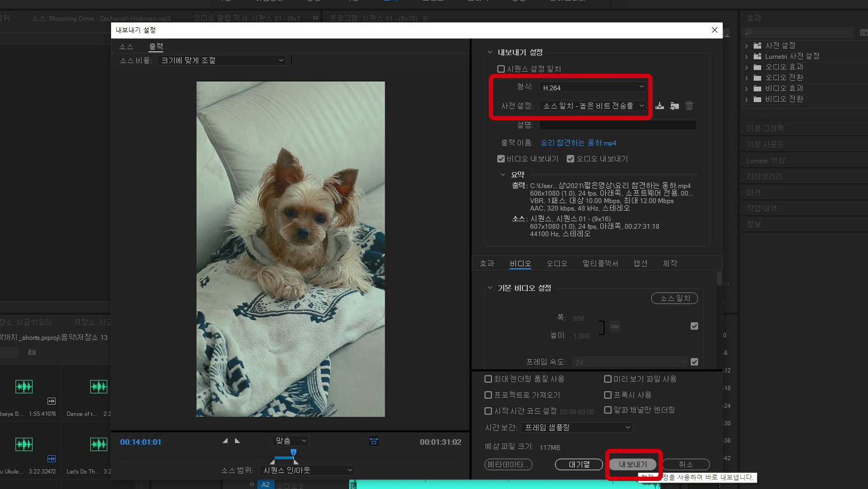Click the delete preset trash icon
This screenshot has height=489, width=868.
(x=690, y=106)
